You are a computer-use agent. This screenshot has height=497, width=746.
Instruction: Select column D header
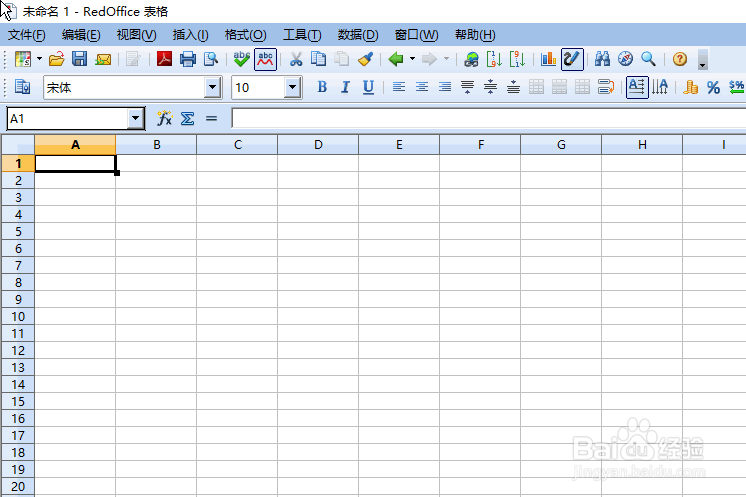coord(318,145)
